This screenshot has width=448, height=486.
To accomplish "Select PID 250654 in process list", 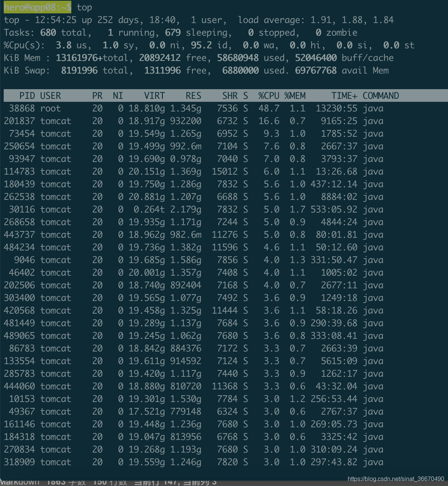I will [19, 146].
